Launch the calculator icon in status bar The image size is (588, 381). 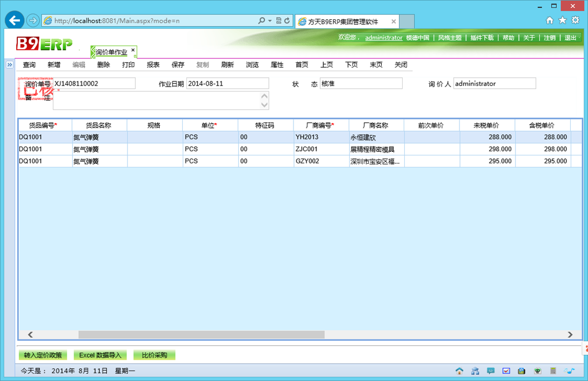[x=554, y=371]
